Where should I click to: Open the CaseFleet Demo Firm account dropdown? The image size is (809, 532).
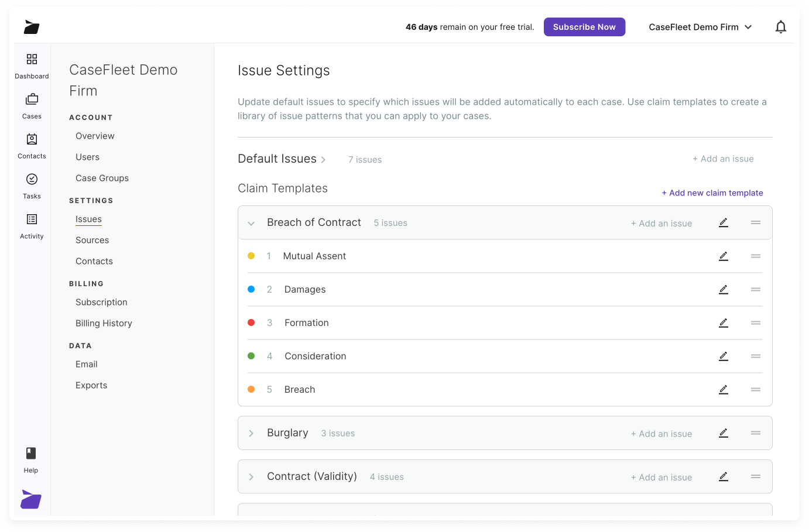click(701, 26)
